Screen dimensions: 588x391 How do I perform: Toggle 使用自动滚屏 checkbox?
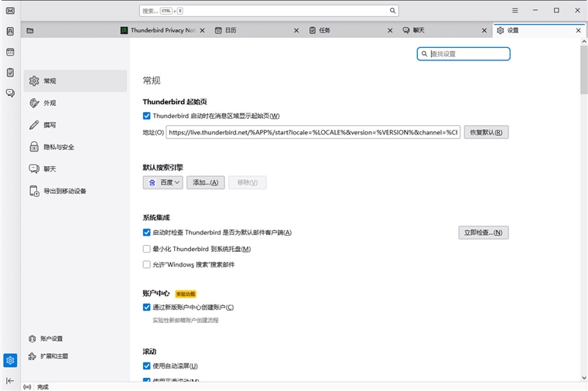[x=147, y=366]
